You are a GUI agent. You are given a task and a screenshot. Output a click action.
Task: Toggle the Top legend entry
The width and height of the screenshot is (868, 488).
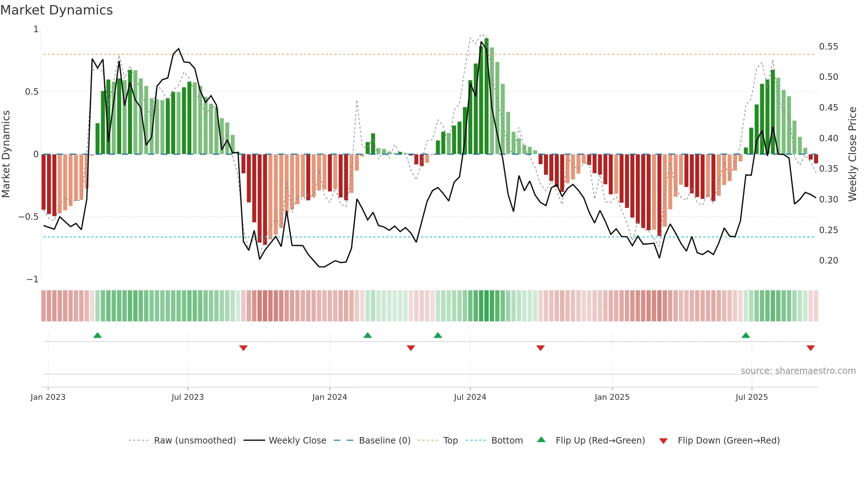(x=438, y=440)
